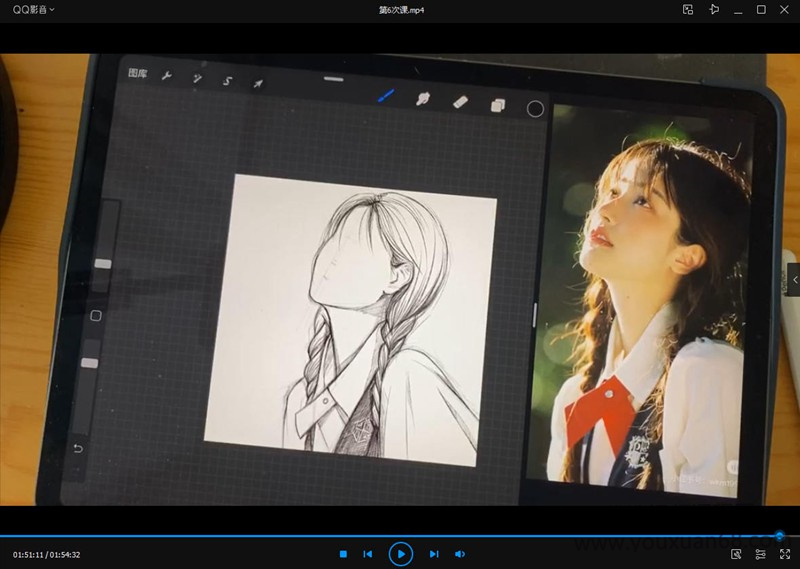800x569 pixels.
Task: Click the 图库 gallery button in Procreate
Action: (138, 74)
